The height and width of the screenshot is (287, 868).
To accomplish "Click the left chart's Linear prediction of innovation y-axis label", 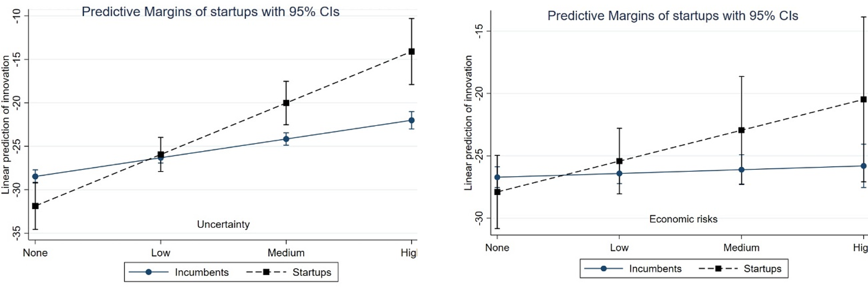I will coord(5,125).
